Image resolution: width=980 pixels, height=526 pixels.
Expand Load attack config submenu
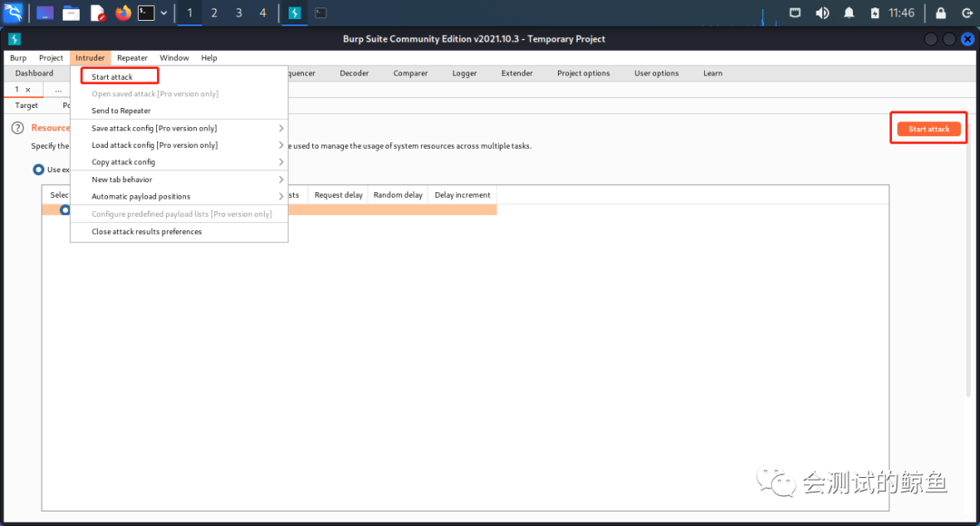coord(179,145)
